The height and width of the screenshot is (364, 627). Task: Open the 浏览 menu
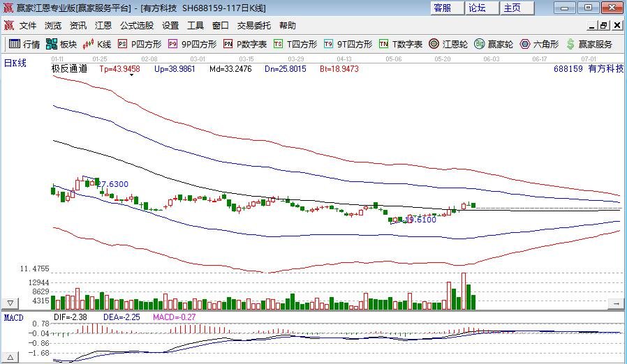(x=53, y=26)
